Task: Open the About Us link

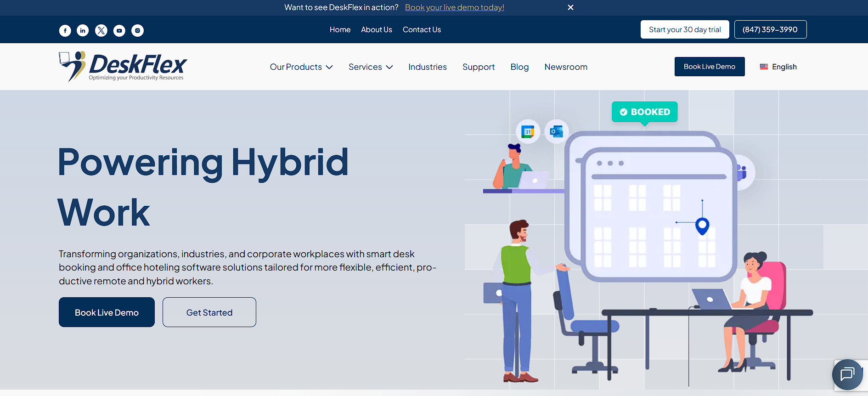Action: pyautogui.click(x=377, y=29)
